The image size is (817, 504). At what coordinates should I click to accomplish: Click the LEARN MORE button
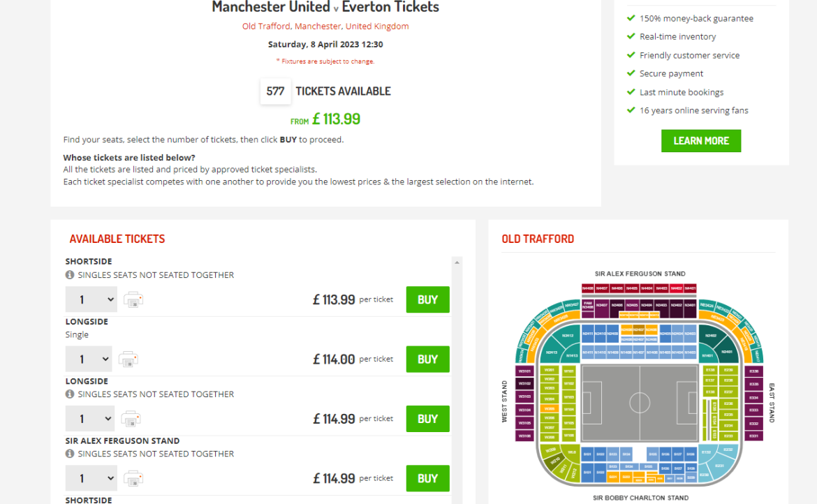point(700,140)
